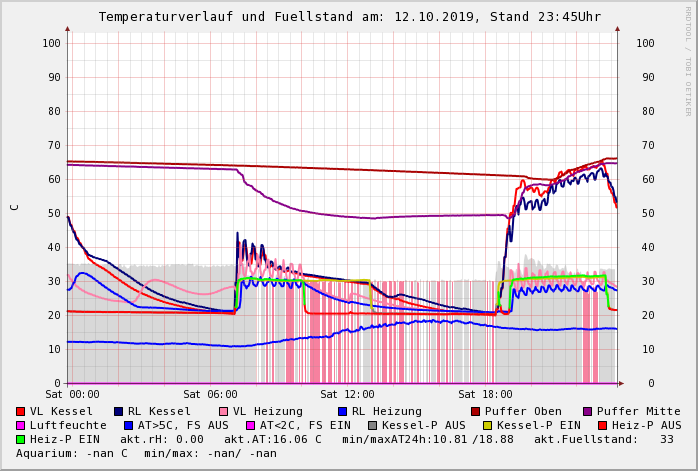Click the dark navy RL Kessel swatch
698x471 pixels.
(118, 411)
